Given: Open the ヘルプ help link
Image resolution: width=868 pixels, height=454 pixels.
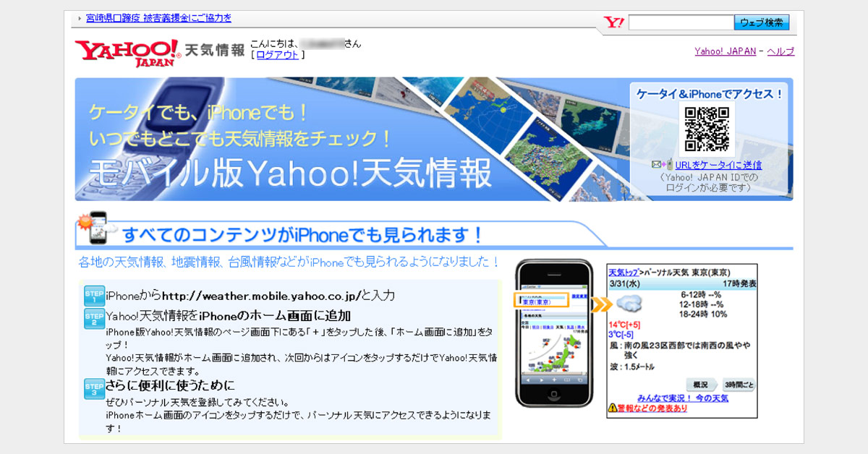Looking at the screenshot, I should click(x=780, y=51).
